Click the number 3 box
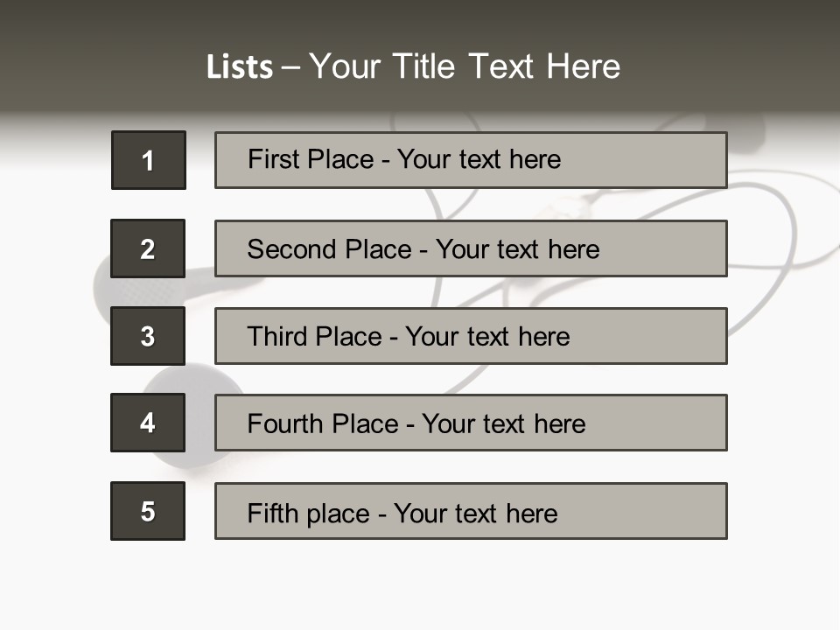840x630 pixels. click(x=148, y=336)
